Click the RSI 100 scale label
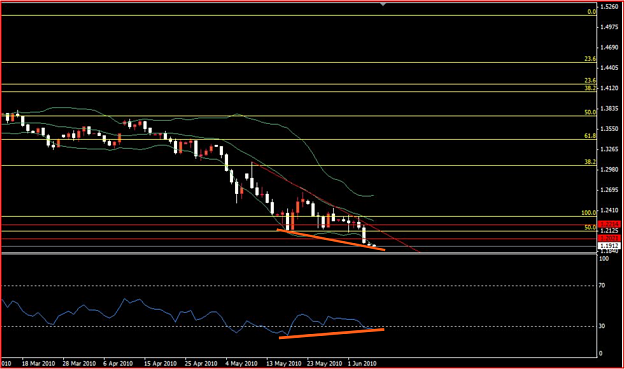Viewport: 625px width, 369px height. [x=604, y=259]
